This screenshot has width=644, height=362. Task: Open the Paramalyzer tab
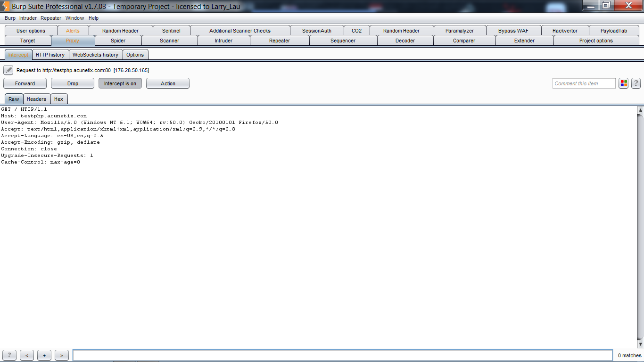460,31
